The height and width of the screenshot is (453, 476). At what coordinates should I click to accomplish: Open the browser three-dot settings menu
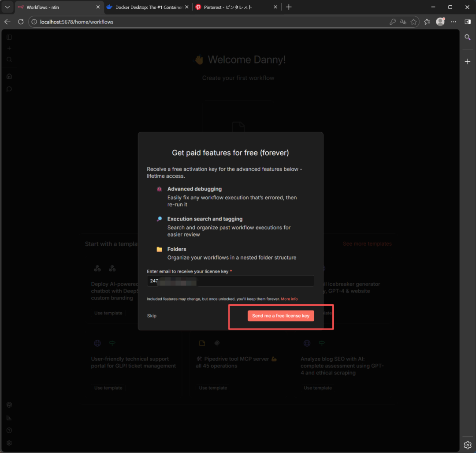454,21
